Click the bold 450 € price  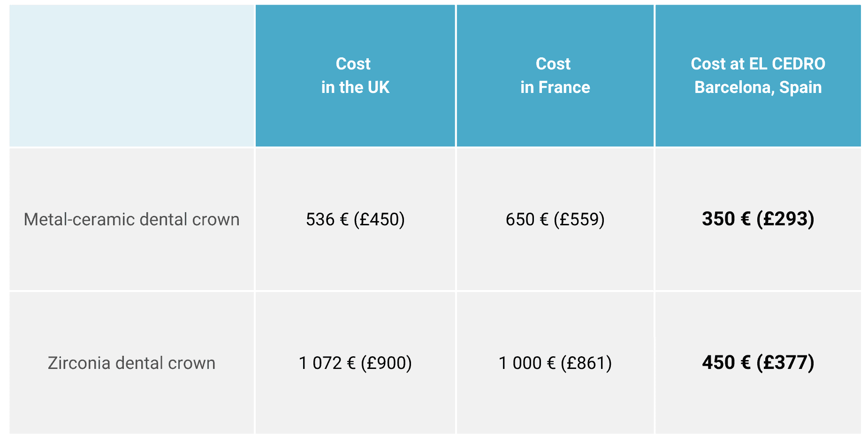pos(726,362)
